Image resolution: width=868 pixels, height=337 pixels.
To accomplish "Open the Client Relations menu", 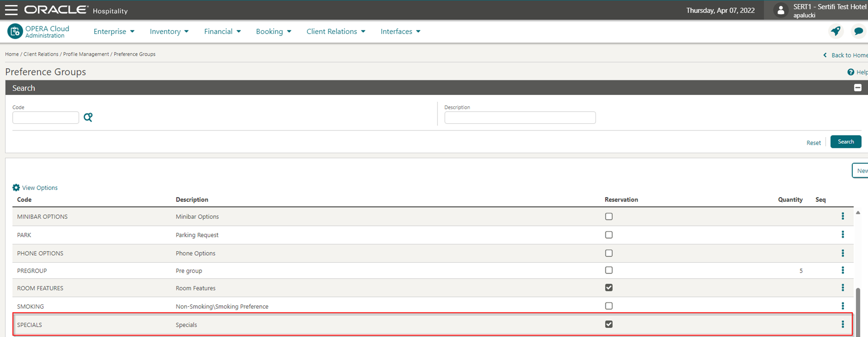I will pyautogui.click(x=336, y=31).
